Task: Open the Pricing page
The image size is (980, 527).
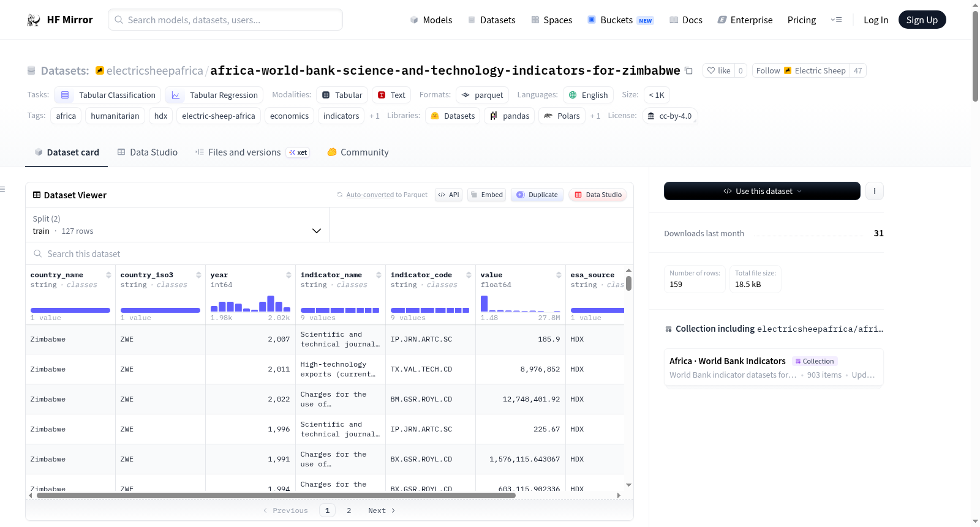Action: click(x=802, y=20)
